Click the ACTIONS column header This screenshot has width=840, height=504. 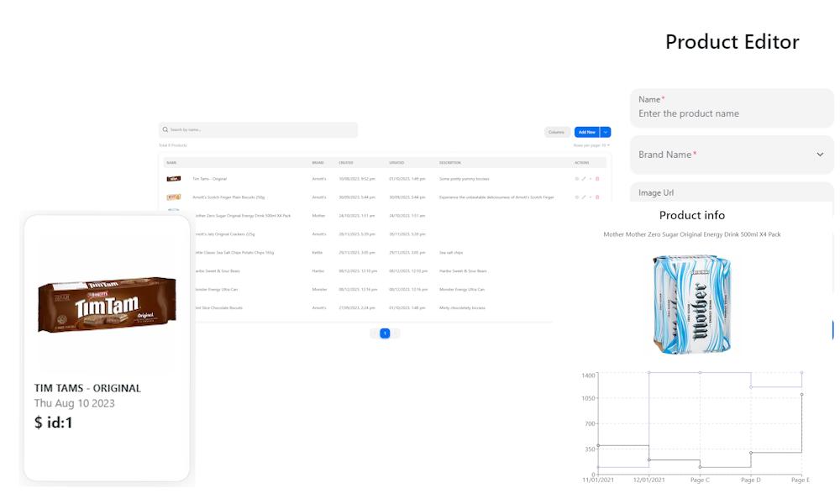(x=582, y=163)
